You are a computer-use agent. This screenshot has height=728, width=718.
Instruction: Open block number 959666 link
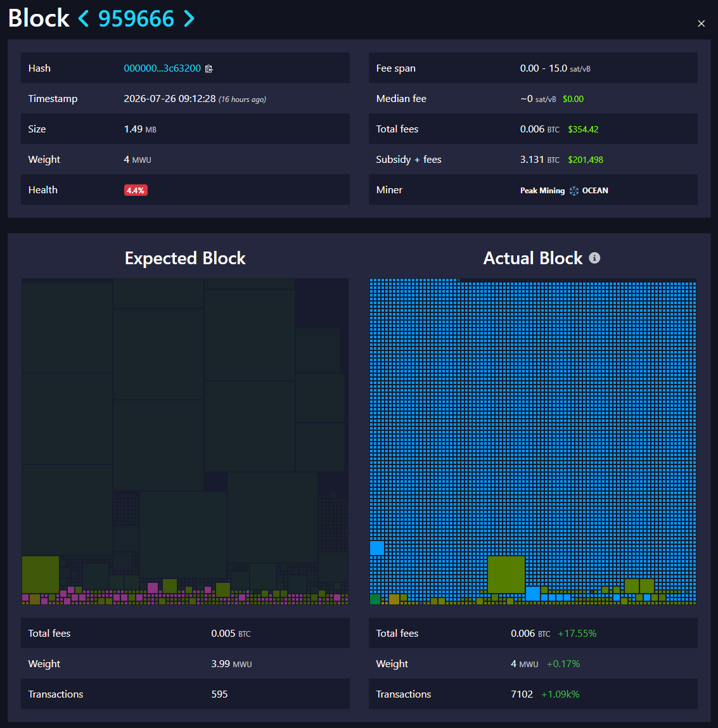tap(136, 18)
